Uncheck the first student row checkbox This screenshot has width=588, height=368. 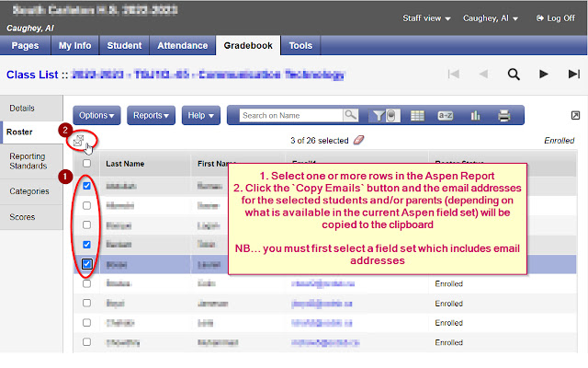click(x=86, y=186)
